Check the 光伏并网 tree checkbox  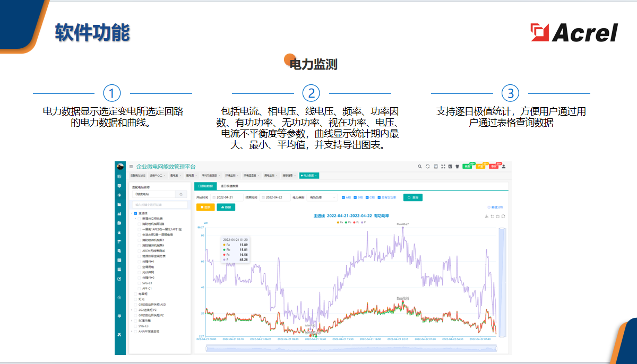[x=139, y=272]
